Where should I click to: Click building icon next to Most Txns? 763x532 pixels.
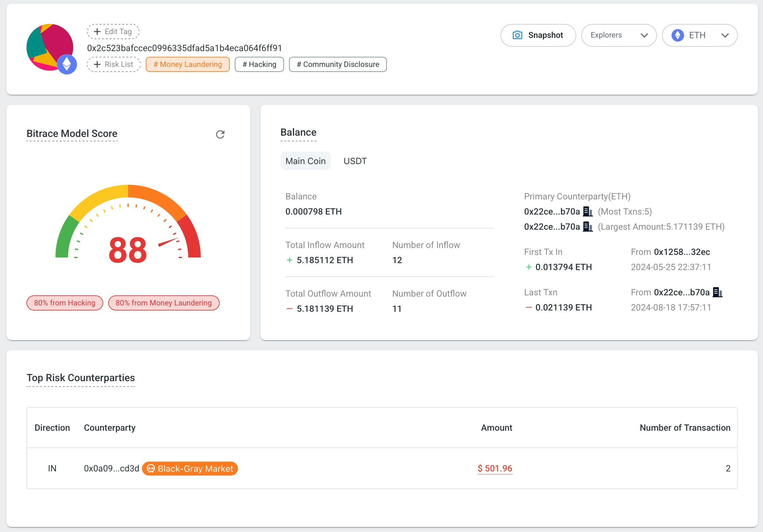[x=588, y=211]
